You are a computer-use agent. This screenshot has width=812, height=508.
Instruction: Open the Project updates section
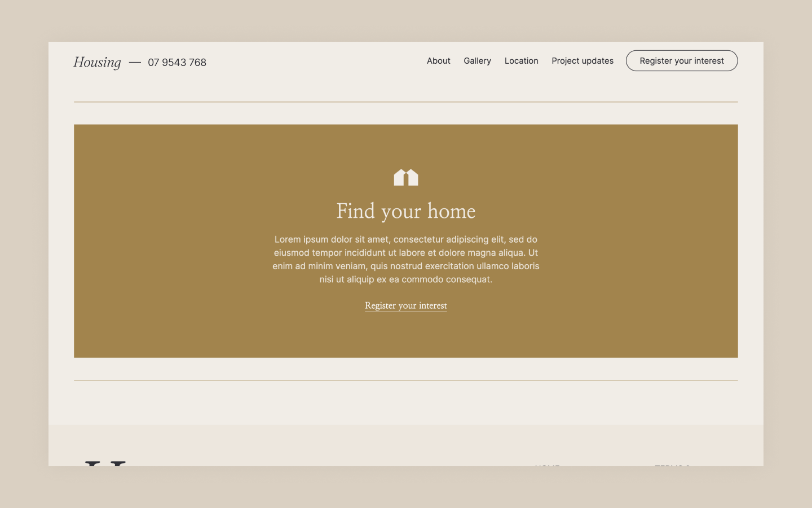[x=582, y=60]
